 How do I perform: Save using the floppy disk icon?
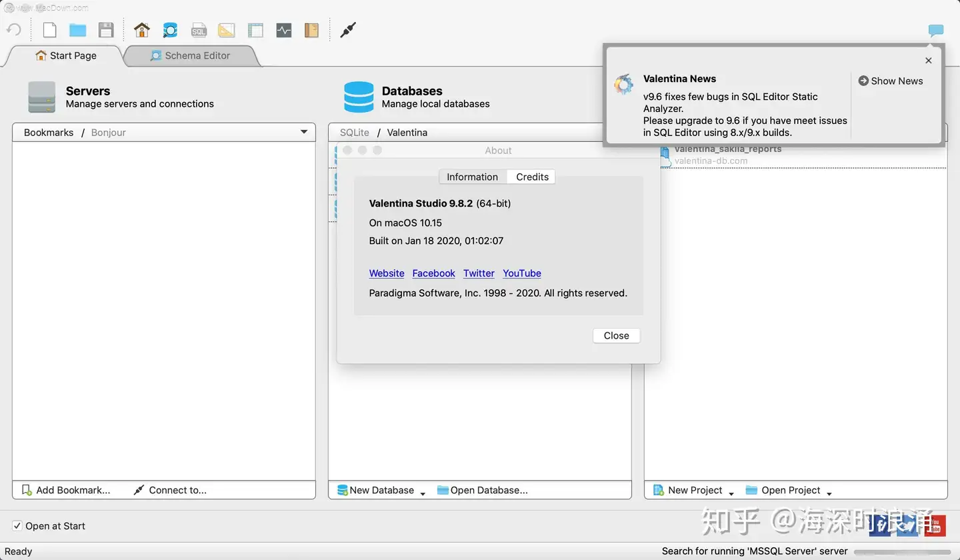click(x=106, y=30)
